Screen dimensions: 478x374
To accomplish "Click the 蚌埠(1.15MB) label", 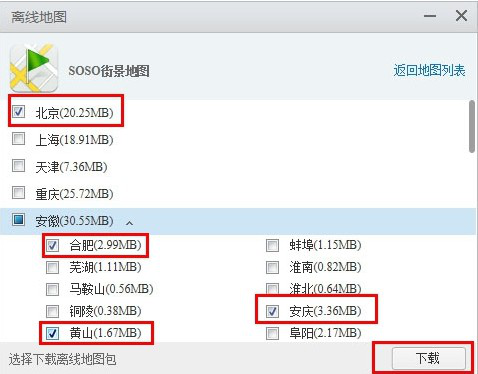I will (x=325, y=245).
